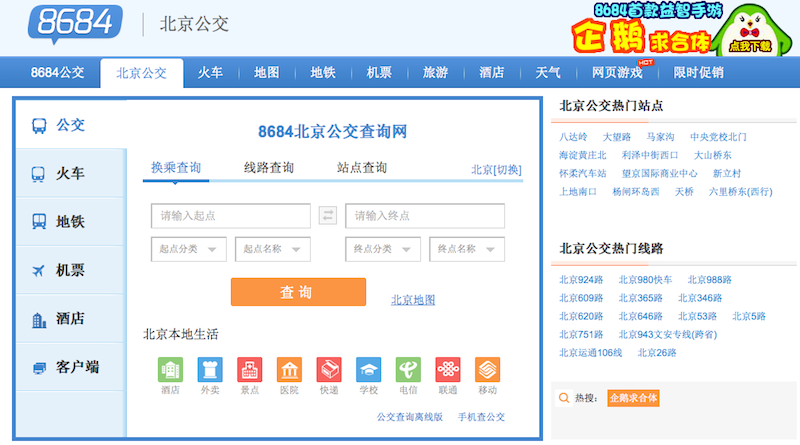
Task: Open 网页游戏 in the top navigation
Action: point(617,72)
